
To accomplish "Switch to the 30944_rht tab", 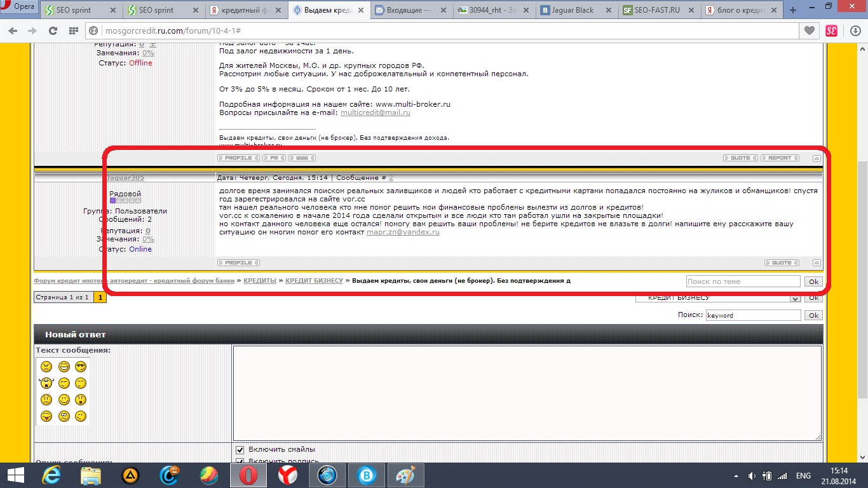I will click(494, 10).
